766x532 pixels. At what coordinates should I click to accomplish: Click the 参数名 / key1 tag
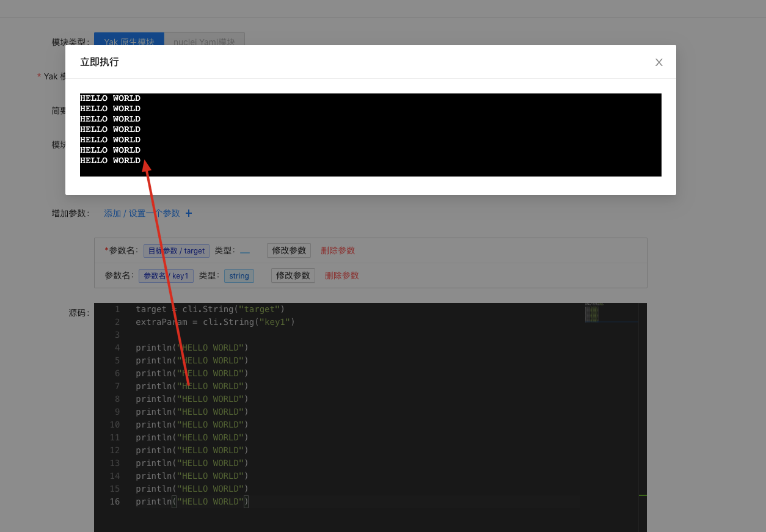coord(166,276)
